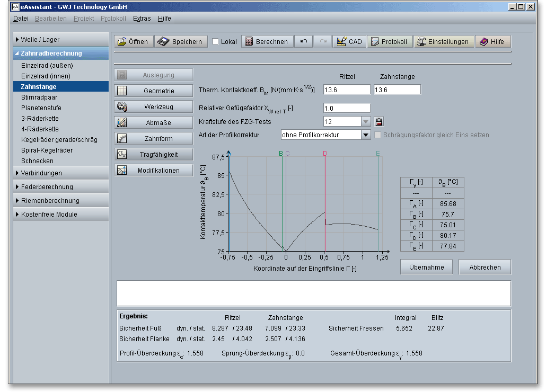The height and width of the screenshot is (392, 546).
Task: Check Schrägungsfaktor gleich Eins setzen
Action: pyautogui.click(x=378, y=135)
